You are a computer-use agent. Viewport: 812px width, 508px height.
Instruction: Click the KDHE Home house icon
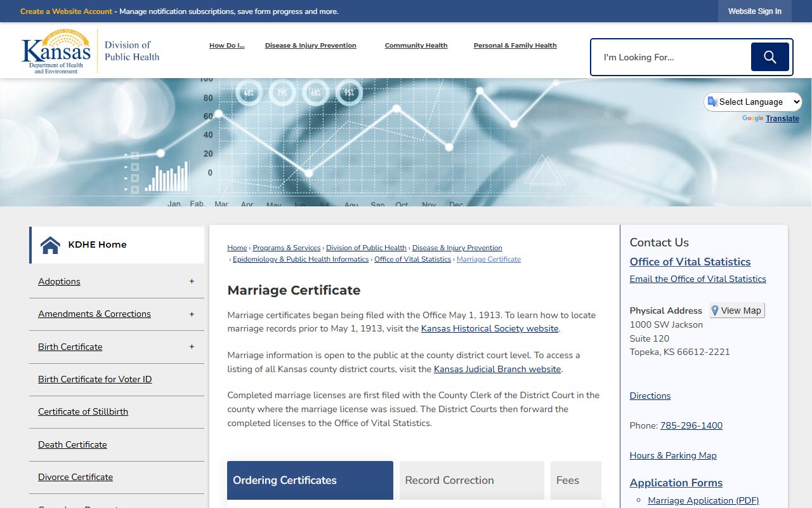pyautogui.click(x=50, y=245)
